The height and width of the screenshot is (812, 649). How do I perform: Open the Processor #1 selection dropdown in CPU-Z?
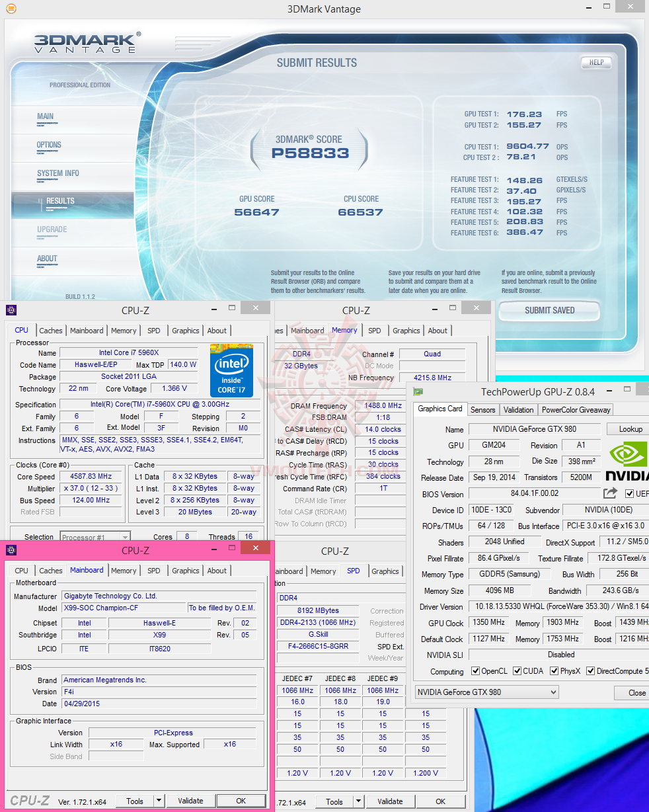pyautogui.click(x=95, y=537)
